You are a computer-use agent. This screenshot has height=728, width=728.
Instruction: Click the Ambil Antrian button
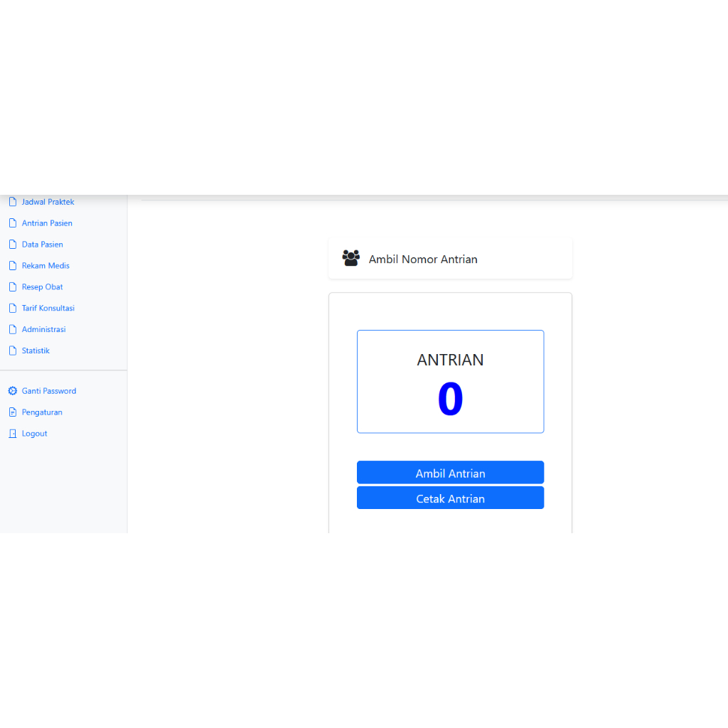pyautogui.click(x=450, y=473)
